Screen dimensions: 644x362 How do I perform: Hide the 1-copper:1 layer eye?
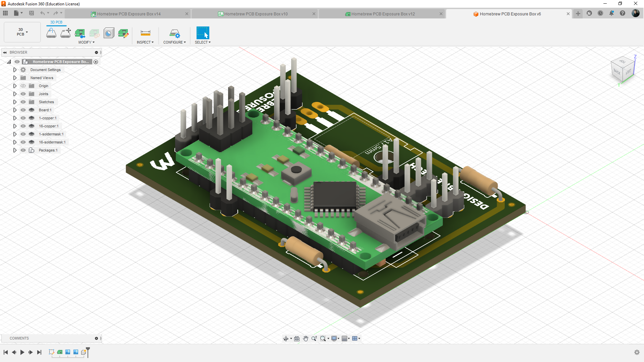coord(23,118)
